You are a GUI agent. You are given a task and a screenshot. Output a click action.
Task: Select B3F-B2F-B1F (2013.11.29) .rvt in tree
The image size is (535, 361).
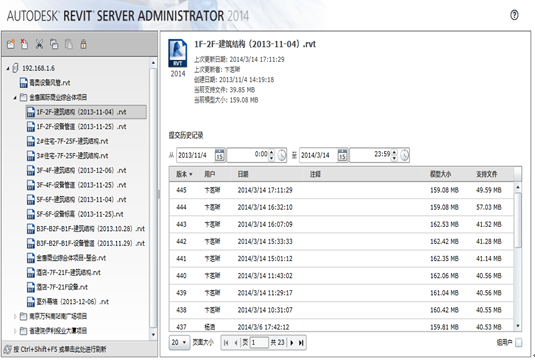pos(90,243)
